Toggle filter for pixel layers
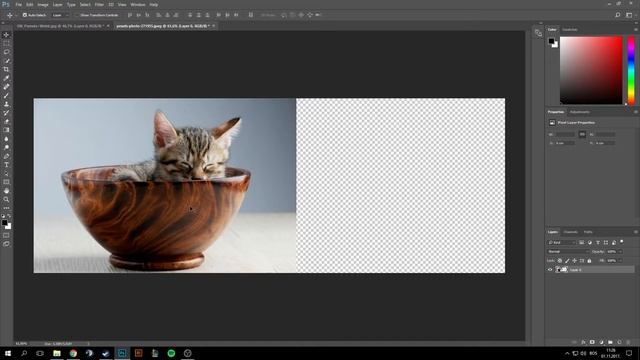Screen dimensions: 640x360 click(582, 242)
